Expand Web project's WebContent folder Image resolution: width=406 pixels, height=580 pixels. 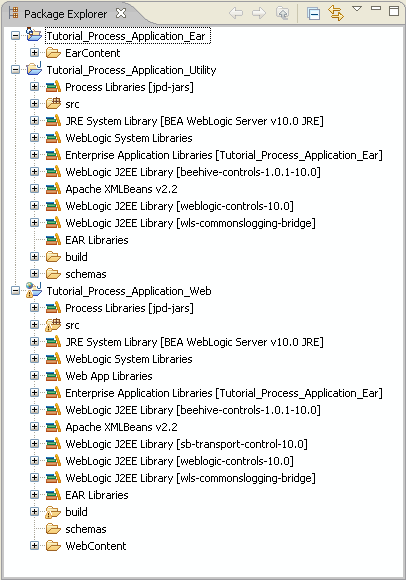pos(34,546)
